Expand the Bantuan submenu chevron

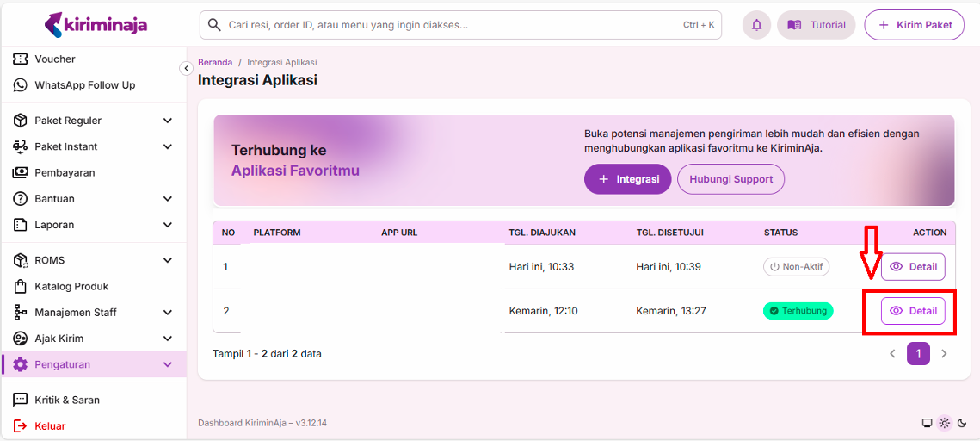point(167,199)
